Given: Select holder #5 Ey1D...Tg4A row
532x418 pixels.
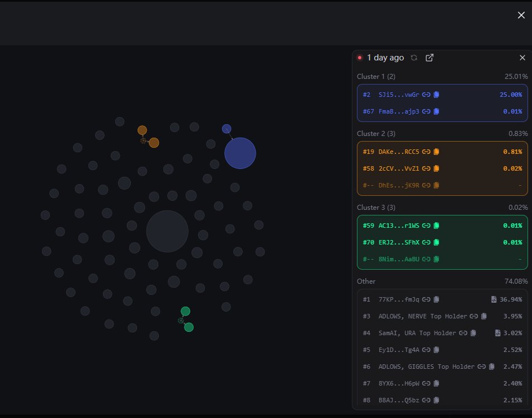Looking at the screenshot, I should [442, 350].
